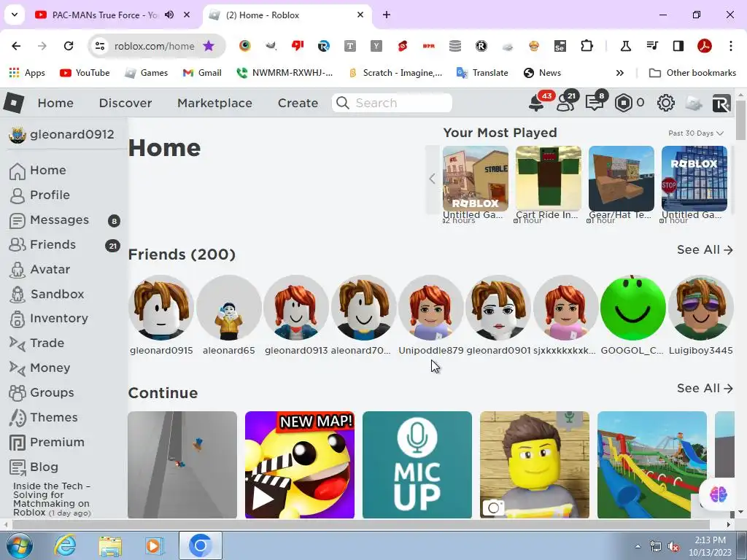Open Themes in the sidebar
The width and height of the screenshot is (747, 560).
tap(53, 417)
